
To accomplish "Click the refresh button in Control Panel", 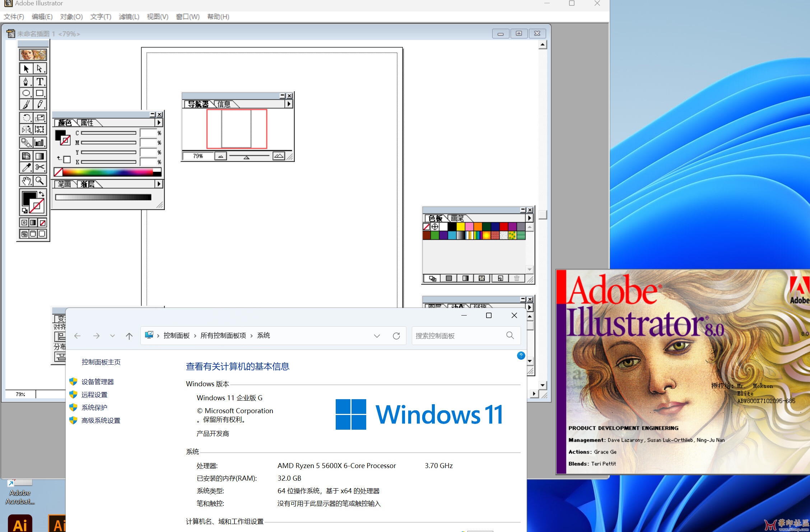I will (x=396, y=336).
